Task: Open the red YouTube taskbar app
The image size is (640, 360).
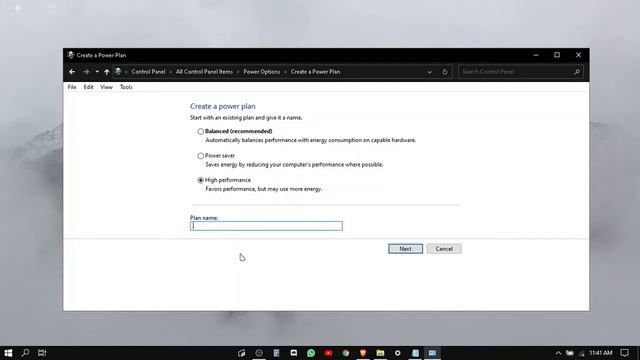Action: coord(329,353)
